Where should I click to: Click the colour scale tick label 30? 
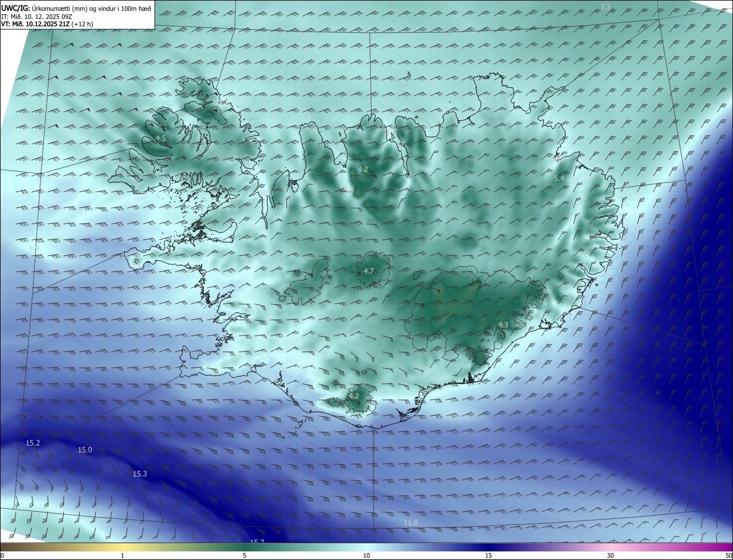click(x=610, y=555)
